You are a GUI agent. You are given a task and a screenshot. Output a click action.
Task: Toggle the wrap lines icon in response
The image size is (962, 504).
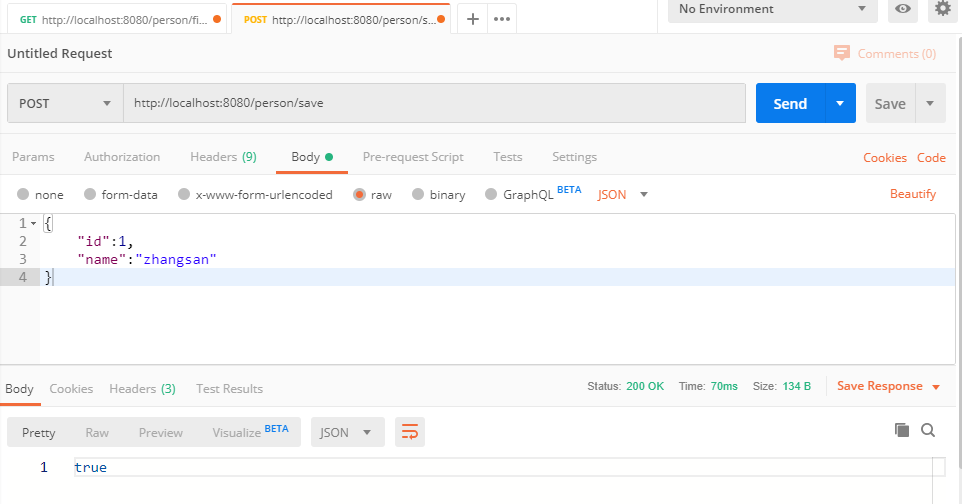point(410,432)
